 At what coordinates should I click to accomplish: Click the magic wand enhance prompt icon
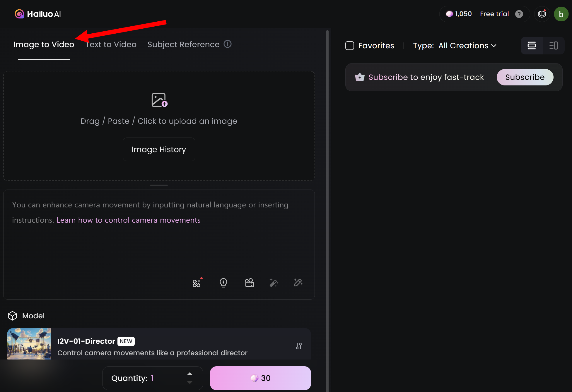[274, 283]
